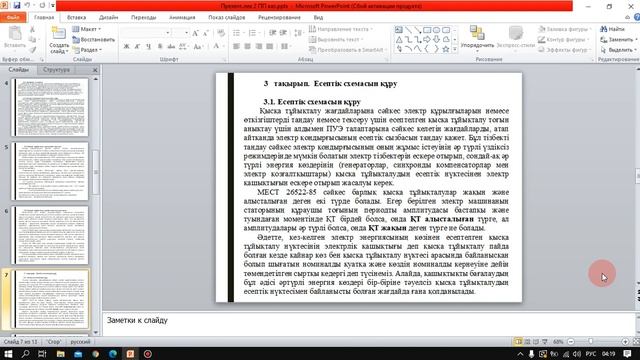Click the zoom slider handle in status bar
The width and height of the screenshot is (640, 360).
(x=590, y=341)
